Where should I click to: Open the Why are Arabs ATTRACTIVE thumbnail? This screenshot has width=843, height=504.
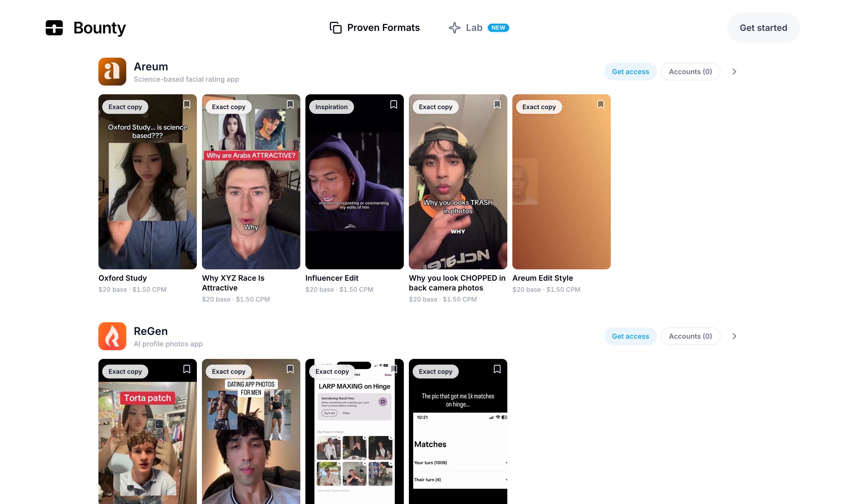(x=251, y=182)
